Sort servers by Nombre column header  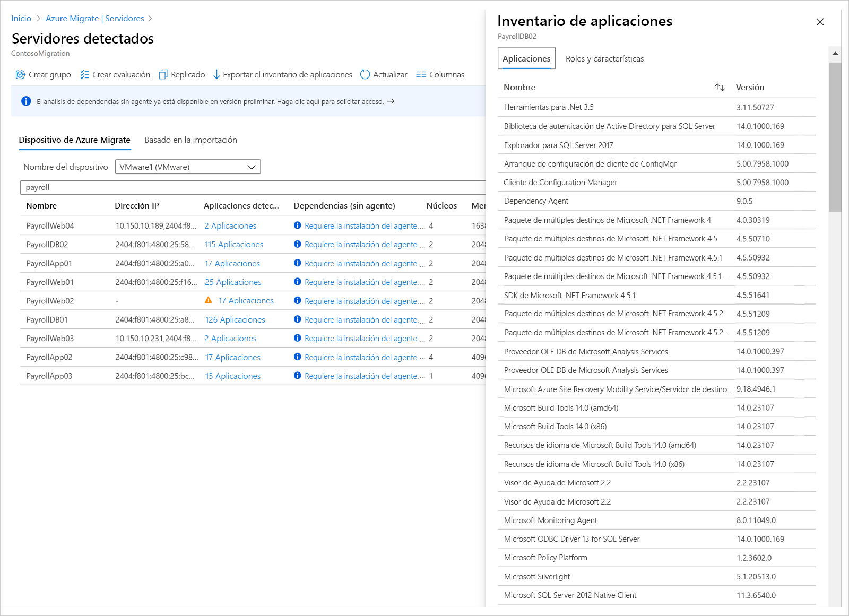coord(41,206)
